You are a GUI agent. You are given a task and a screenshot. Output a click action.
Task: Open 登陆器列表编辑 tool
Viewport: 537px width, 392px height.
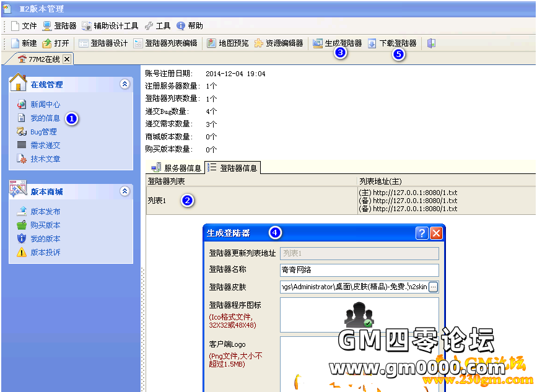[165, 43]
